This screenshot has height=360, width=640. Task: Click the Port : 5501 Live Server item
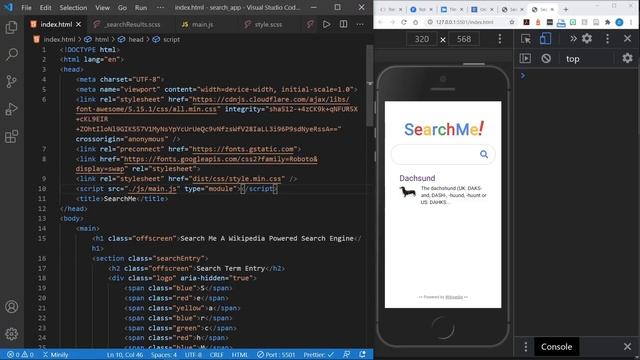click(x=276, y=355)
